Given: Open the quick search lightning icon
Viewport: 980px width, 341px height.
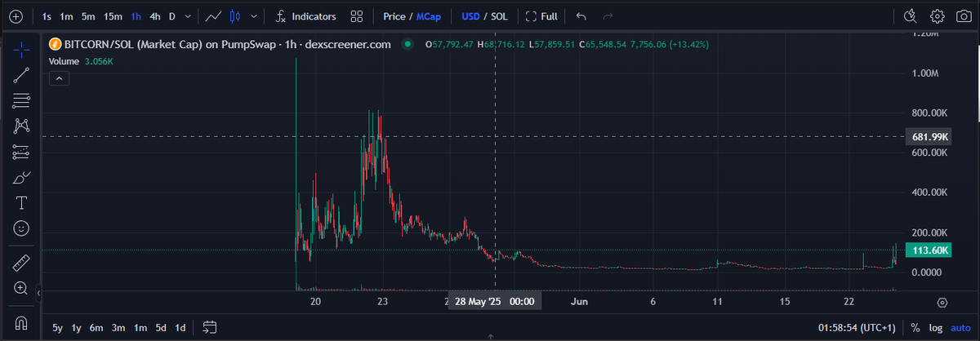Looking at the screenshot, I should pyautogui.click(x=912, y=15).
